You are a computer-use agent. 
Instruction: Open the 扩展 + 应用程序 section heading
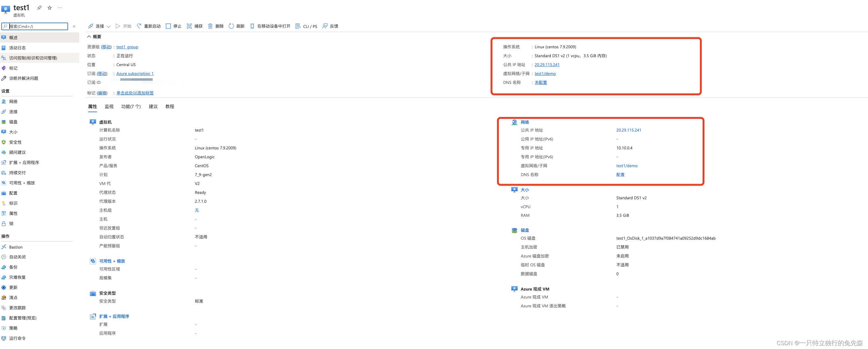point(114,316)
